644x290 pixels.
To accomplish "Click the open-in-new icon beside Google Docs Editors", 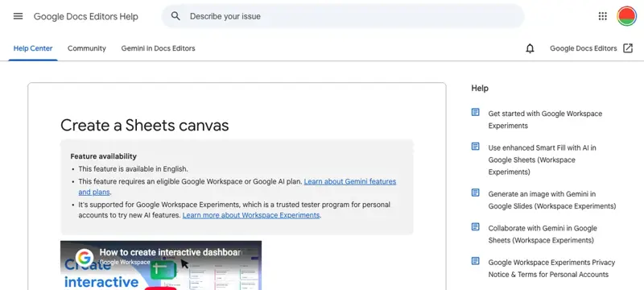I will click(x=628, y=48).
